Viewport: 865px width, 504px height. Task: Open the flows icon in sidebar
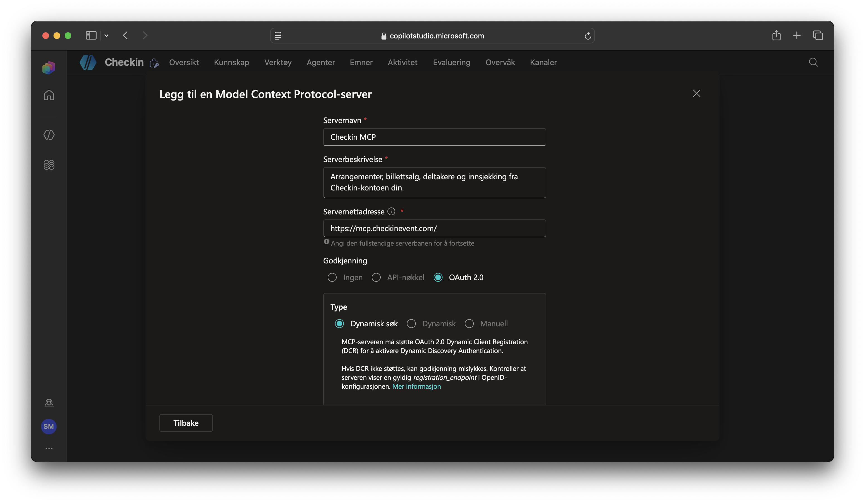point(49,165)
